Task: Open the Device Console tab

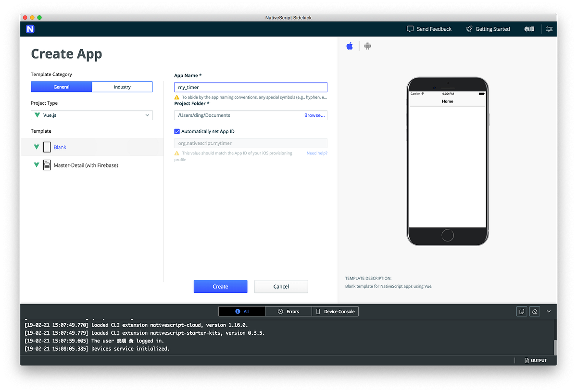Action: (x=335, y=311)
